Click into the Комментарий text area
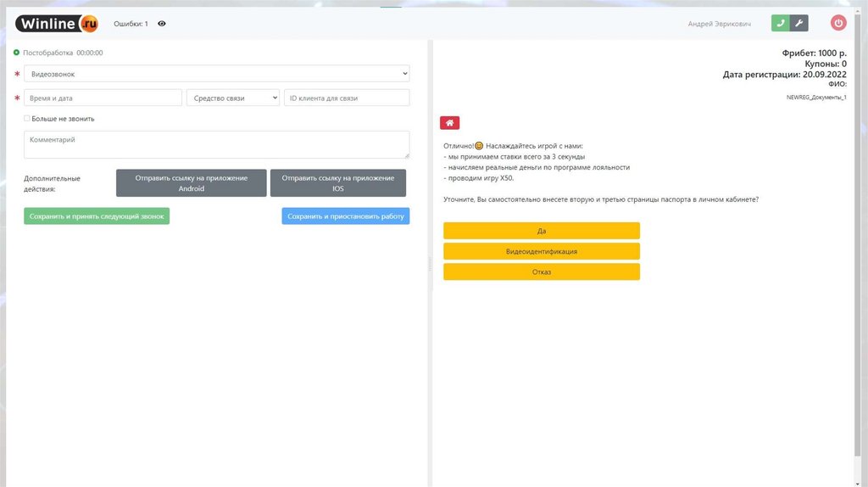Viewport: 868px width, 487px height. coord(216,144)
